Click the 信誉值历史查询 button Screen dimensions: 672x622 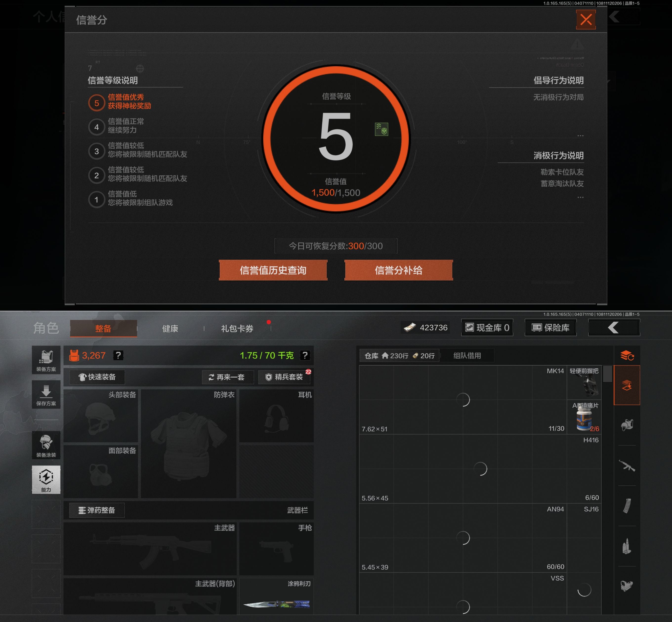[273, 270]
